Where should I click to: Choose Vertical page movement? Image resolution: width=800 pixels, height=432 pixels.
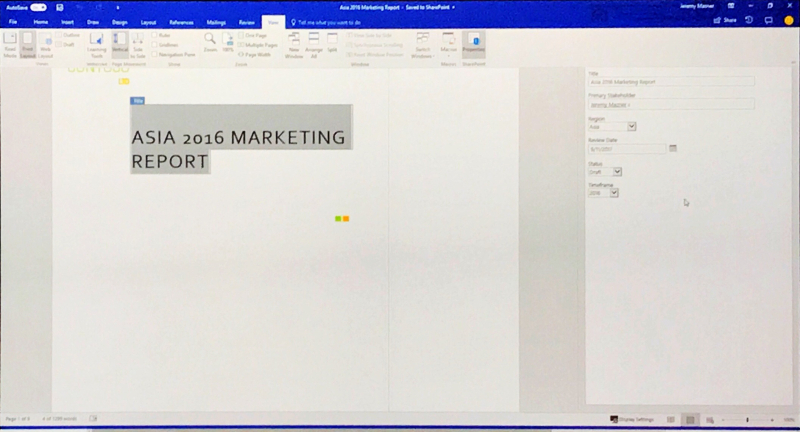120,45
